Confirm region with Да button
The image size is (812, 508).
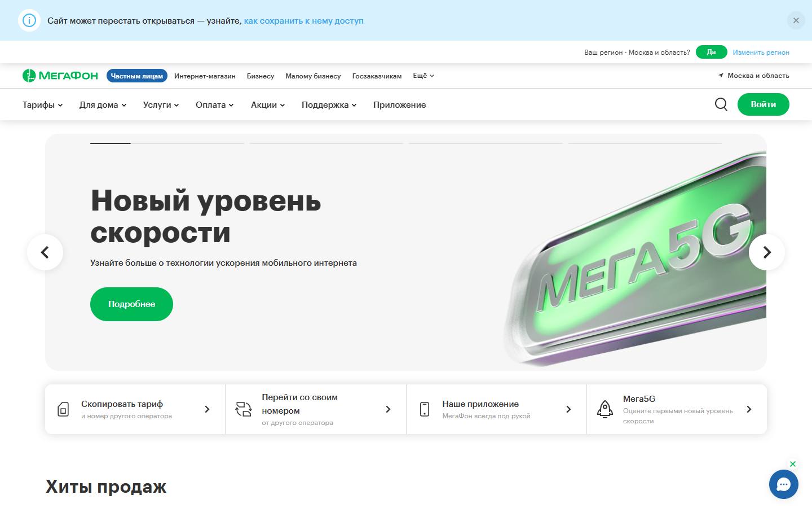pos(712,52)
